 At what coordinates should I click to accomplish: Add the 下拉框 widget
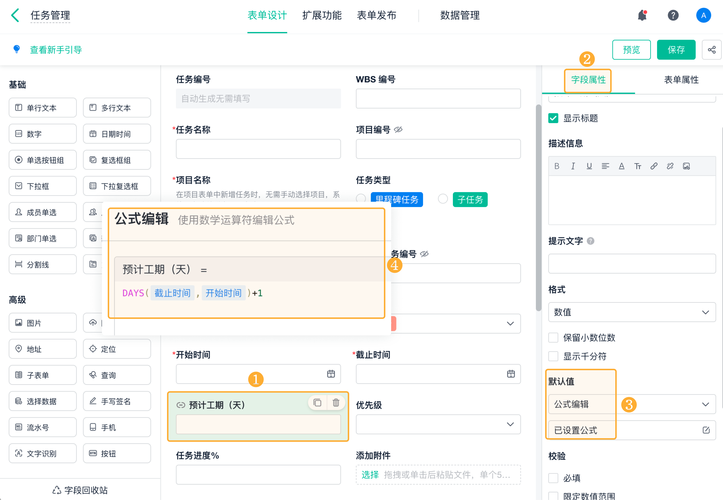(x=42, y=186)
